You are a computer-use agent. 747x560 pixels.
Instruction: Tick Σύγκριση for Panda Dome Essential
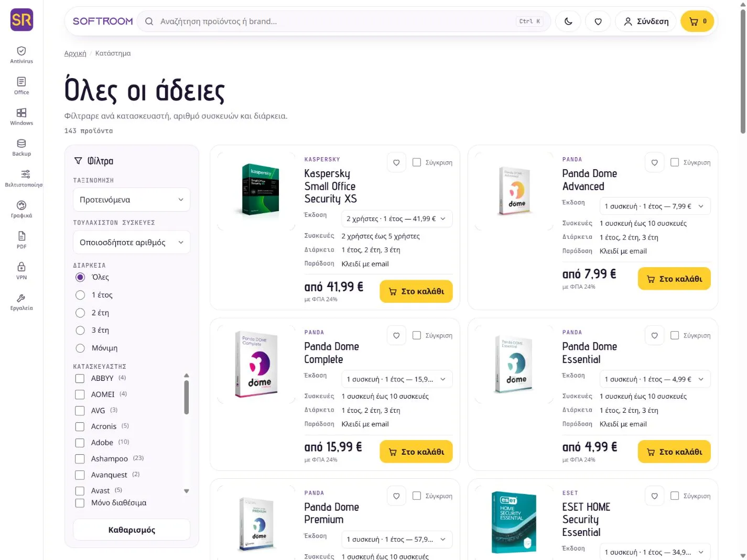(x=675, y=335)
